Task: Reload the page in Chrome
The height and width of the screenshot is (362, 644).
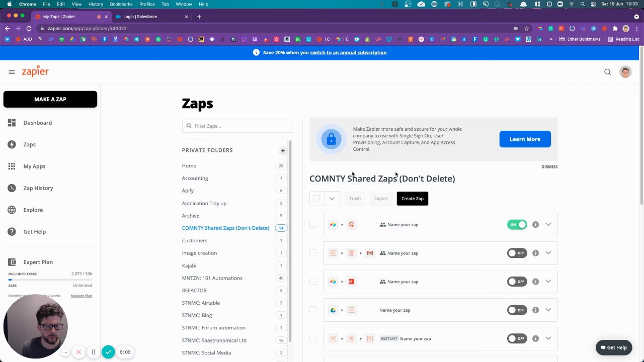Action: [x=29, y=28]
